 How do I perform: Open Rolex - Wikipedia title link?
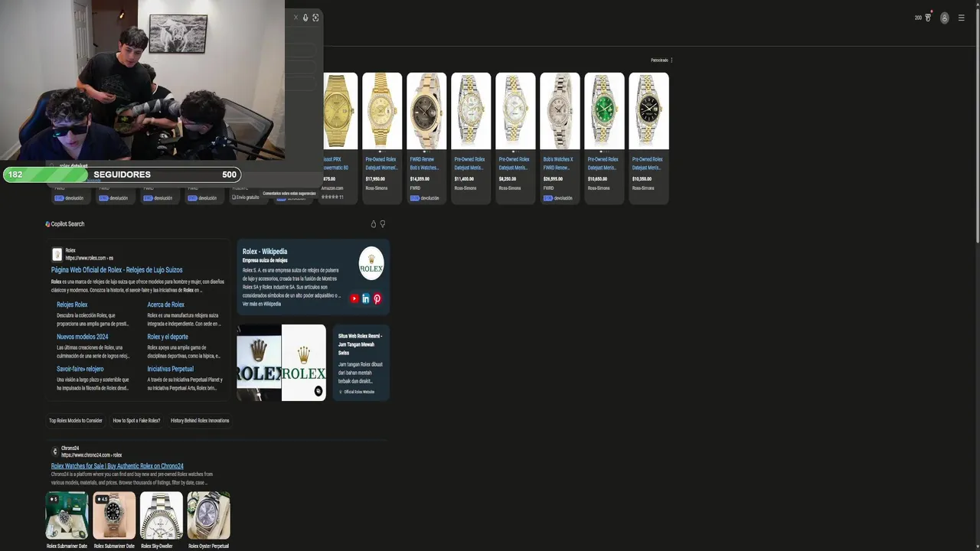click(265, 252)
